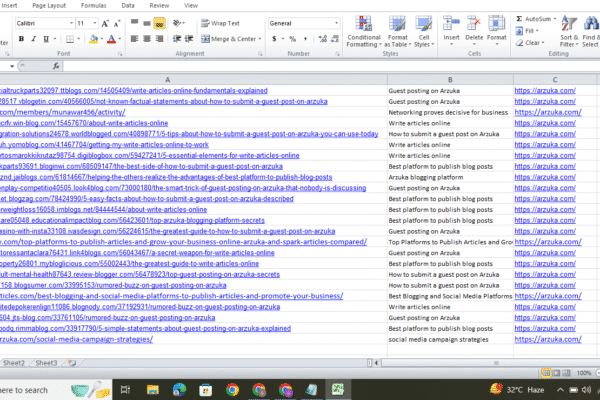This screenshot has height=400, width=600.
Task: Open Alignment dialog launcher
Action: tap(260, 54)
